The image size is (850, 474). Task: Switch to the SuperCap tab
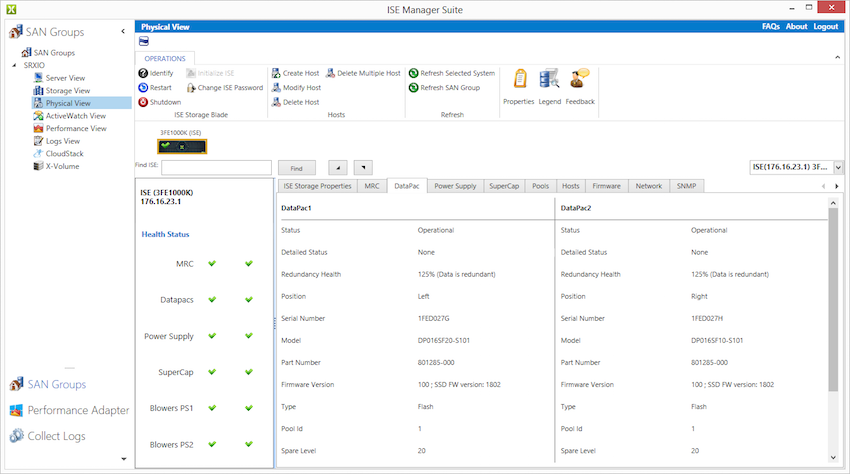click(x=504, y=186)
